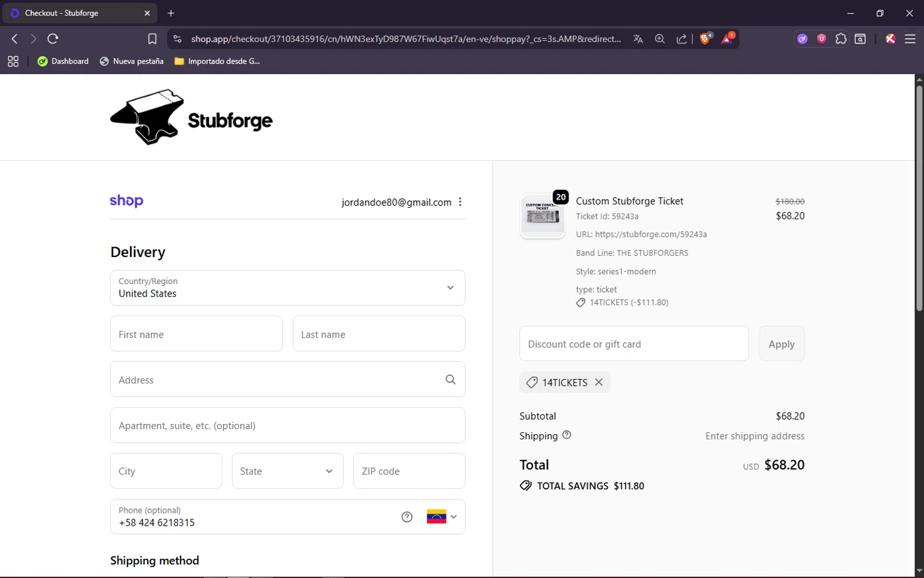The width and height of the screenshot is (924, 578).
Task: Click the City field
Action: [x=166, y=471]
